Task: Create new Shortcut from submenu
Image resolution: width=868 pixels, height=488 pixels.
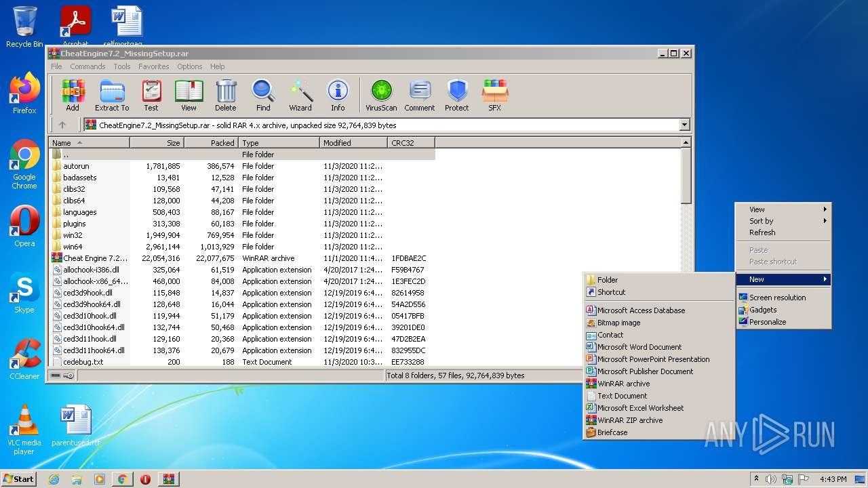Action: pyautogui.click(x=659, y=292)
